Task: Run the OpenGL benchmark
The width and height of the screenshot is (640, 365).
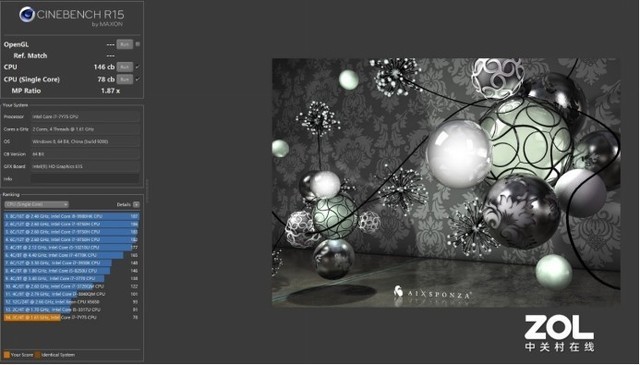Action: pyautogui.click(x=124, y=44)
